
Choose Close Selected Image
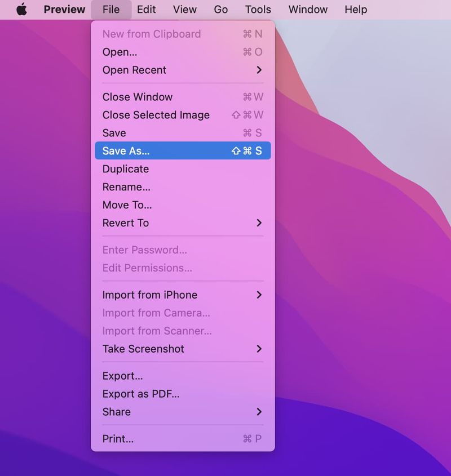(183, 115)
